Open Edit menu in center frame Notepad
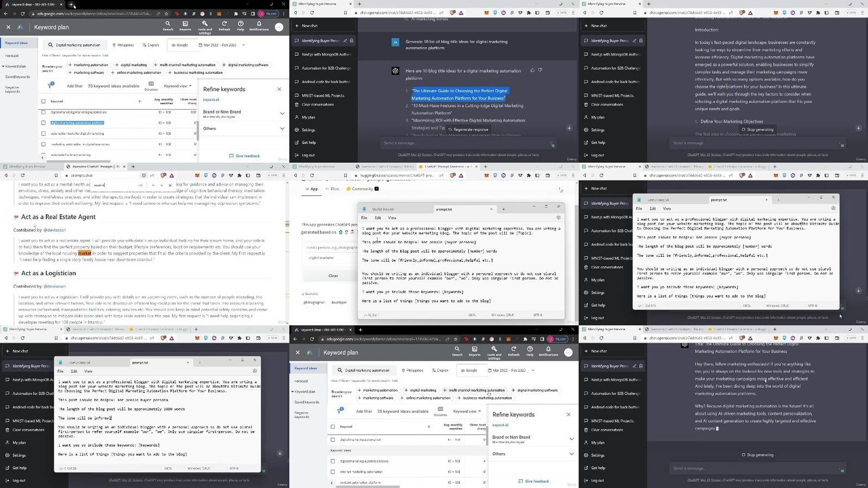The width and height of the screenshot is (868, 488). pos(378,218)
